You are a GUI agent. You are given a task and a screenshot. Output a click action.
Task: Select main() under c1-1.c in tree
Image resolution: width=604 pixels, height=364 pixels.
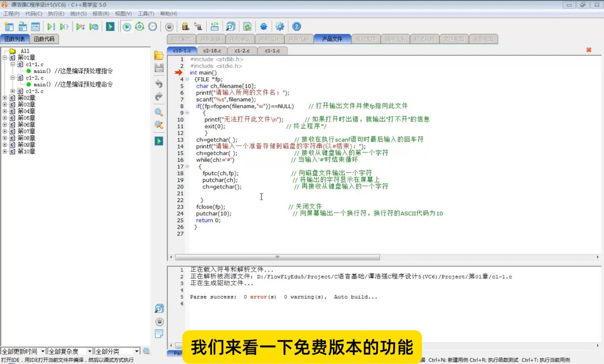(42, 71)
